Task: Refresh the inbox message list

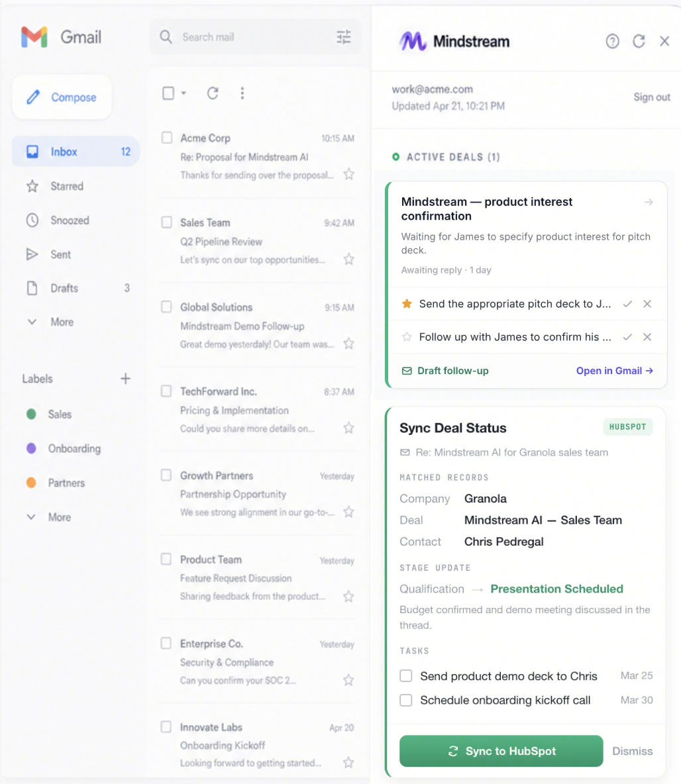Action: (x=213, y=93)
